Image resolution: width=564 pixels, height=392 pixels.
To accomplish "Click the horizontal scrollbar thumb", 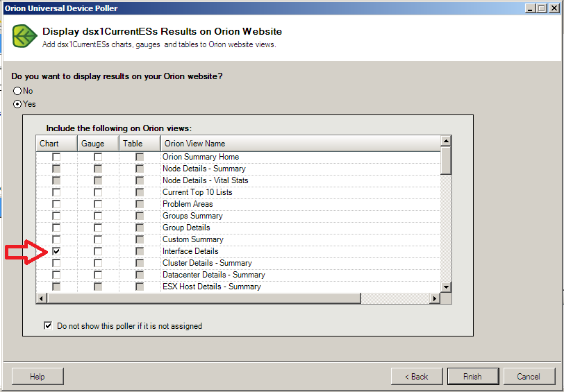I will point(204,298).
